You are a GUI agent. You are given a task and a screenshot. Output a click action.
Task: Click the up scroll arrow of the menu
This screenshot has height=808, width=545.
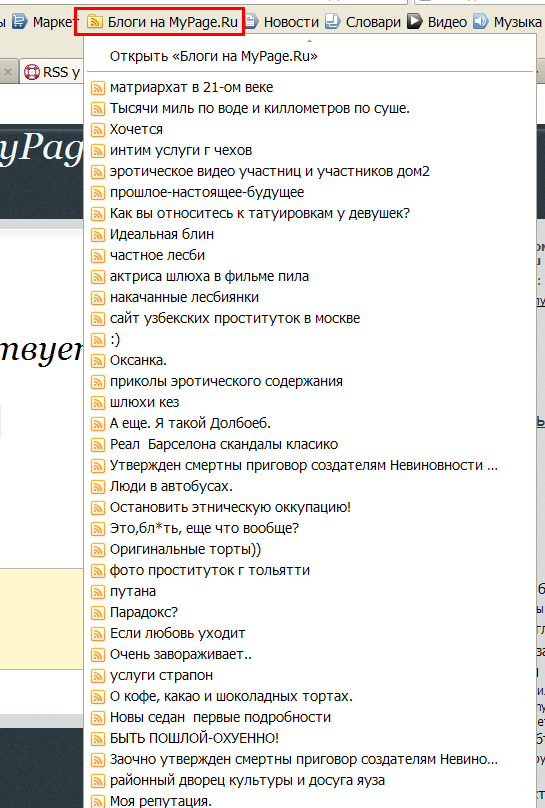(309, 41)
